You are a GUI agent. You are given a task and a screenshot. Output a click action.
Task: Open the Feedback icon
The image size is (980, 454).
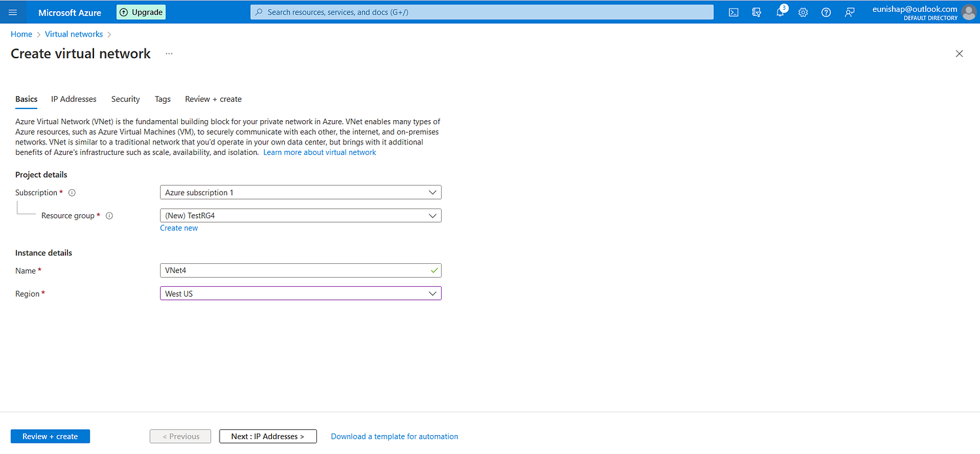tap(849, 12)
